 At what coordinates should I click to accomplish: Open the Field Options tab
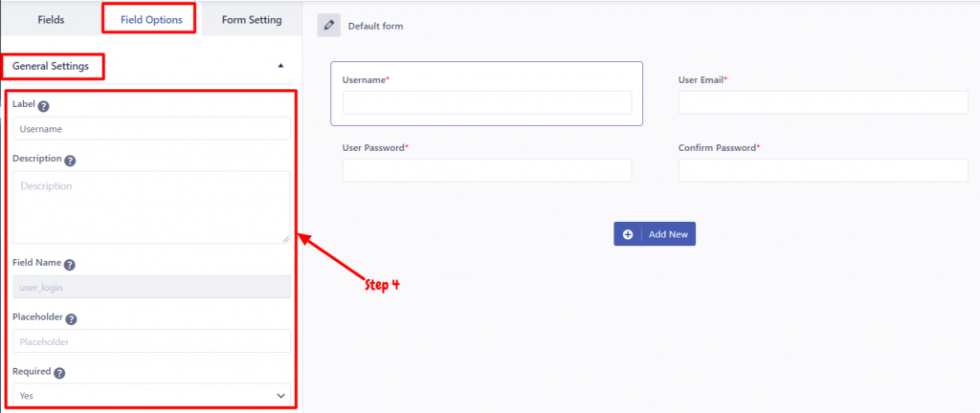[x=151, y=19]
